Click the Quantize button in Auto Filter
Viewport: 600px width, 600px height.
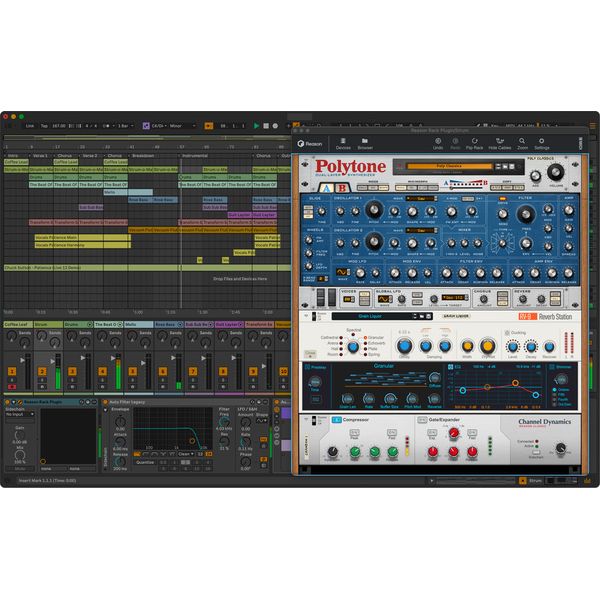145,462
